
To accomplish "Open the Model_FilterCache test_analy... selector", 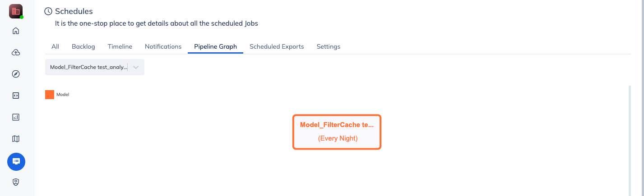I will tap(95, 67).
